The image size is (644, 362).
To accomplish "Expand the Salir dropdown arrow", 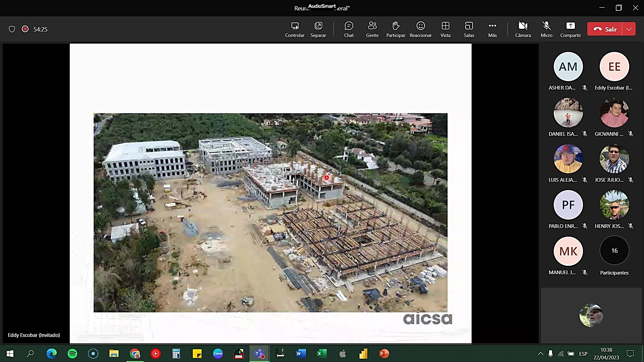I will pos(629,29).
